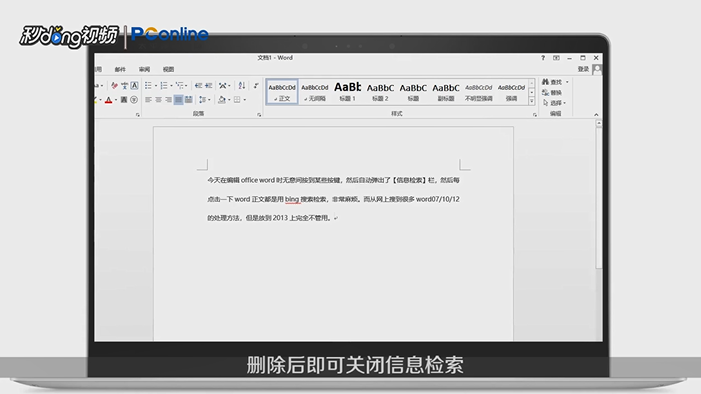Open the Styles pane launcher

535,115
